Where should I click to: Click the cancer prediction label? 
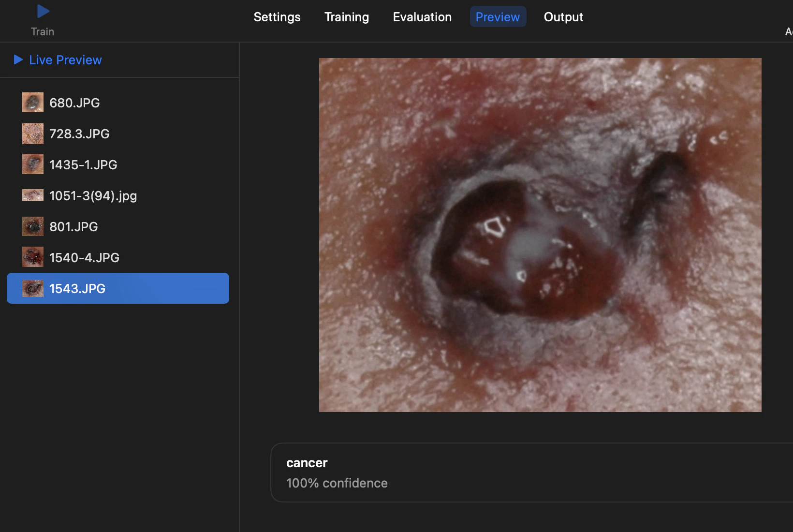coord(307,463)
